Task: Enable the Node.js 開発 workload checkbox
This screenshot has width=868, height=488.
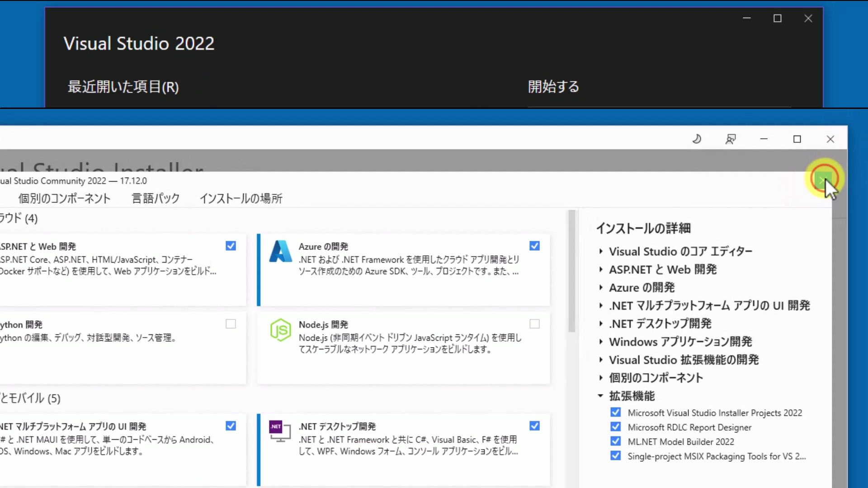Action: [x=534, y=324]
